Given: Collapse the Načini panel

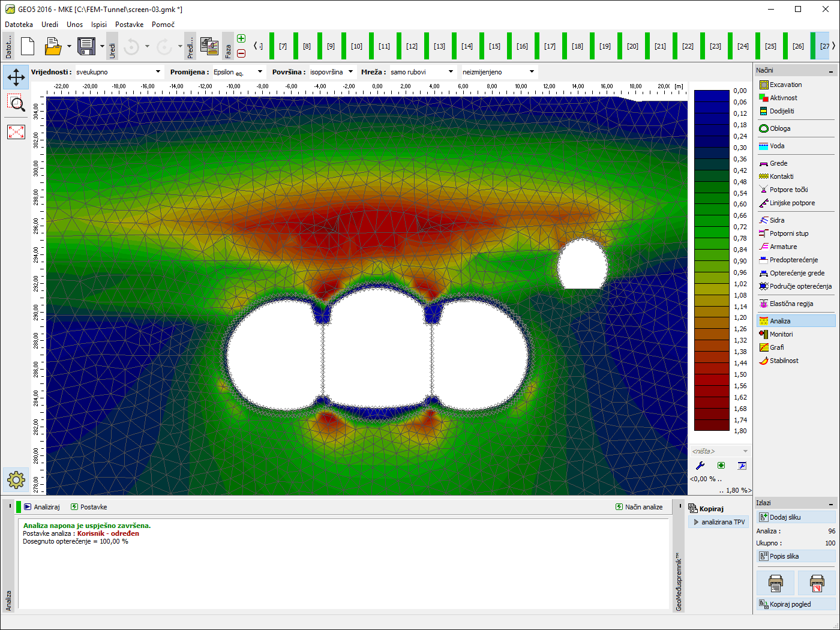Looking at the screenshot, I should coord(831,71).
